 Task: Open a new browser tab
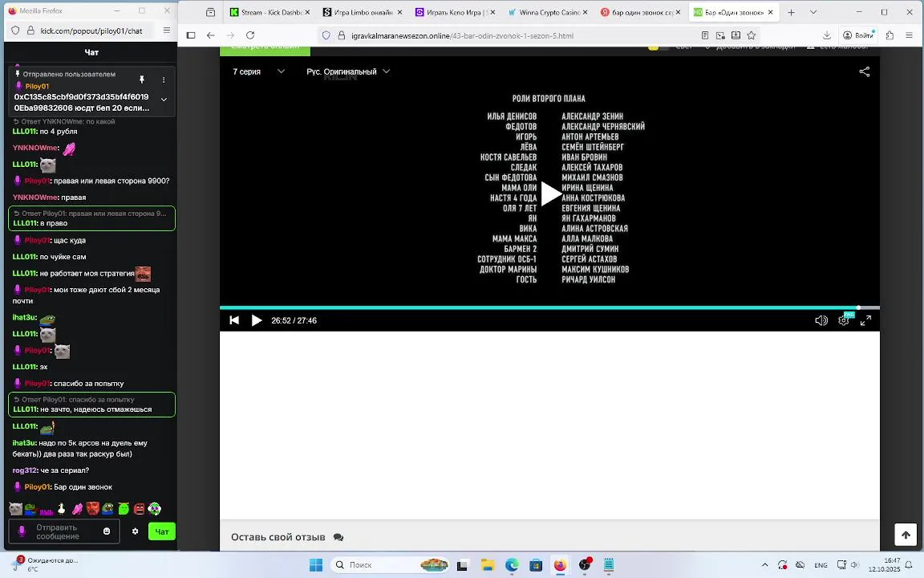(x=791, y=12)
